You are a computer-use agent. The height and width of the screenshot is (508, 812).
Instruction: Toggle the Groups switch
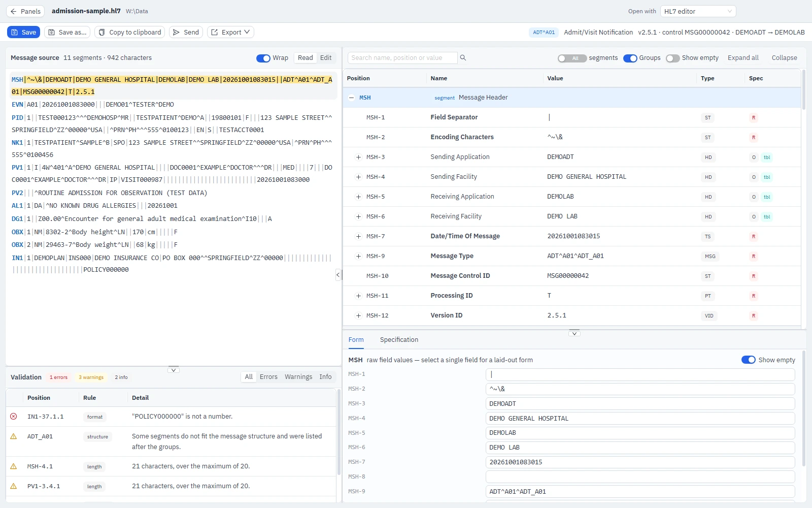pos(630,58)
